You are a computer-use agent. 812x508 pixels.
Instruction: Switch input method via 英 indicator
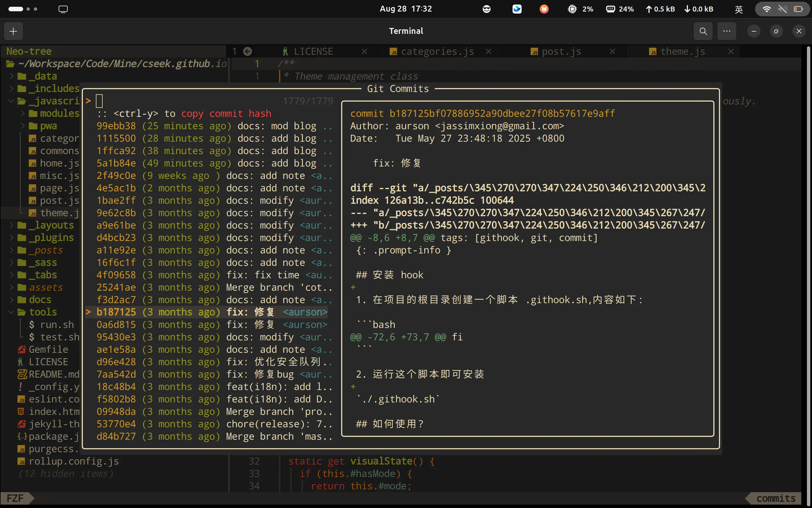click(739, 9)
